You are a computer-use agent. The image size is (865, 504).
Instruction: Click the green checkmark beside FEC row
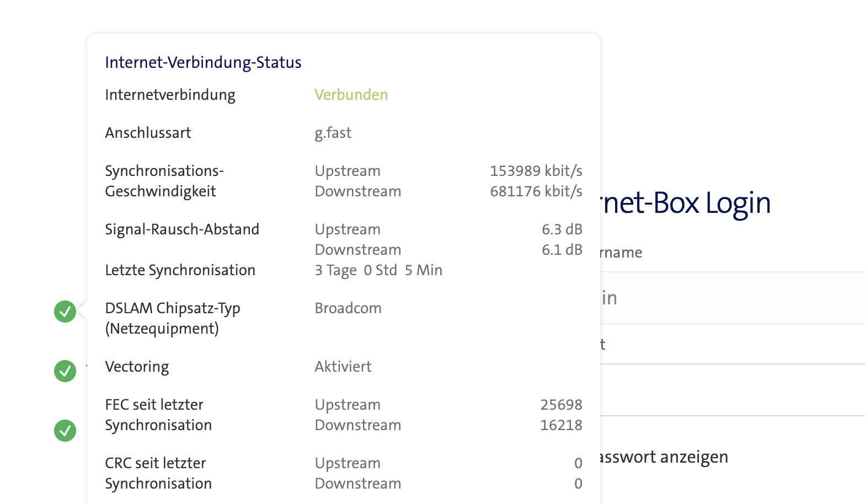(x=65, y=431)
